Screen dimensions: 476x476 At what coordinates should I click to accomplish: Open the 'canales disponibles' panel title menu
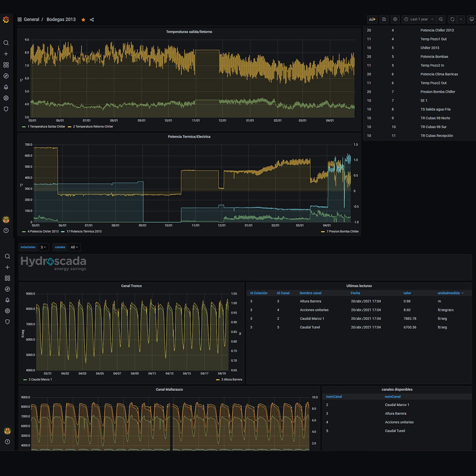(x=397, y=390)
